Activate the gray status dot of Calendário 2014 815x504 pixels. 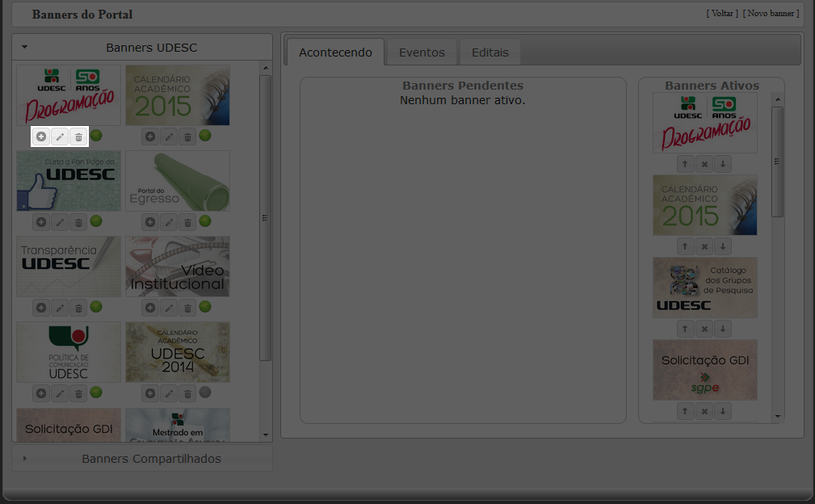click(x=205, y=393)
